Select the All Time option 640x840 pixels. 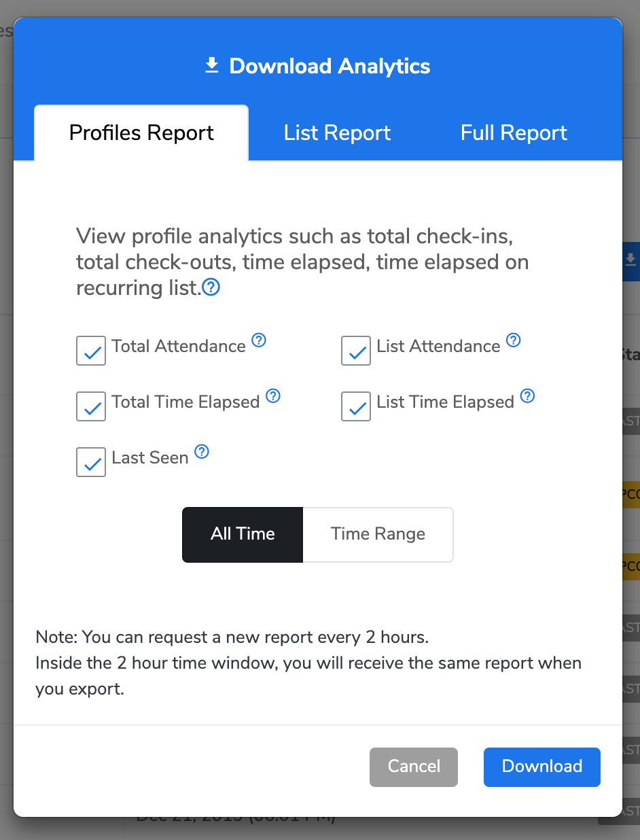[243, 534]
